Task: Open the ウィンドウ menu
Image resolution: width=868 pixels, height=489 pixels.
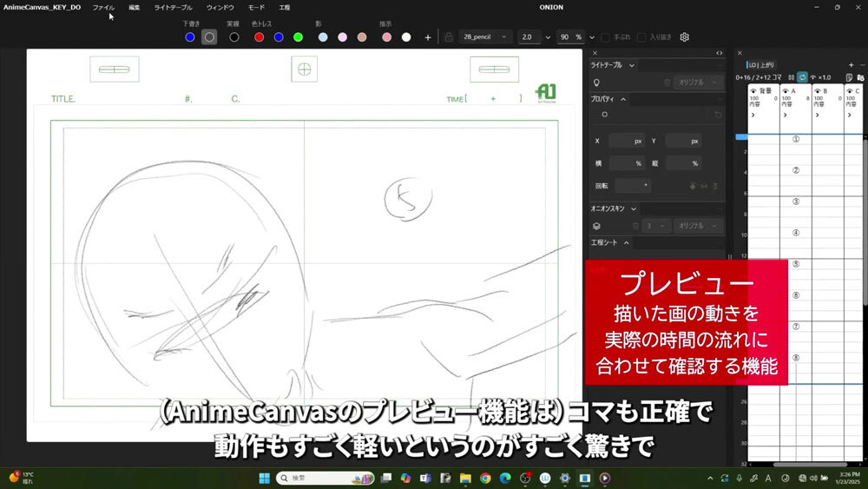Action: tap(220, 8)
